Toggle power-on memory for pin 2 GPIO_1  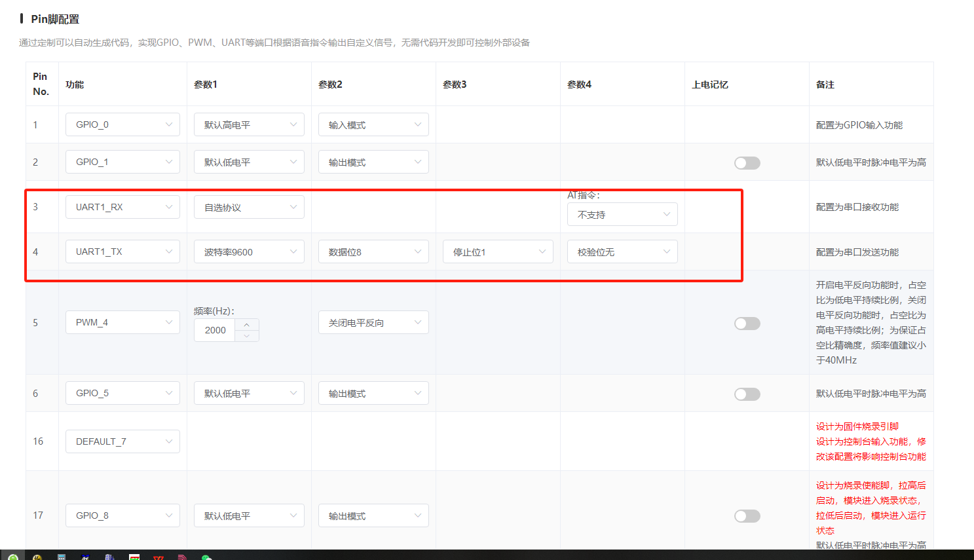pos(747,163)
